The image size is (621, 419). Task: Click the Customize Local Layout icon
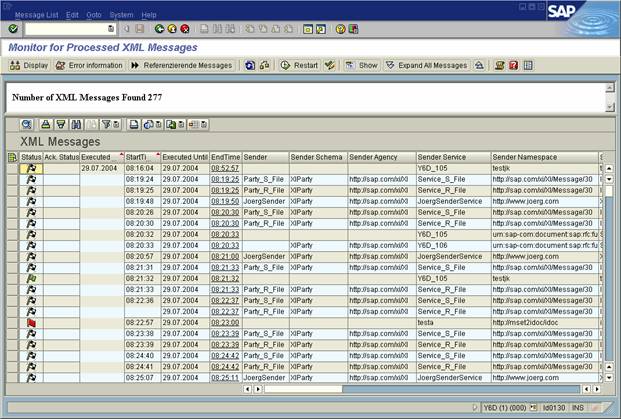pyautogui.click(x=353, y=29)
